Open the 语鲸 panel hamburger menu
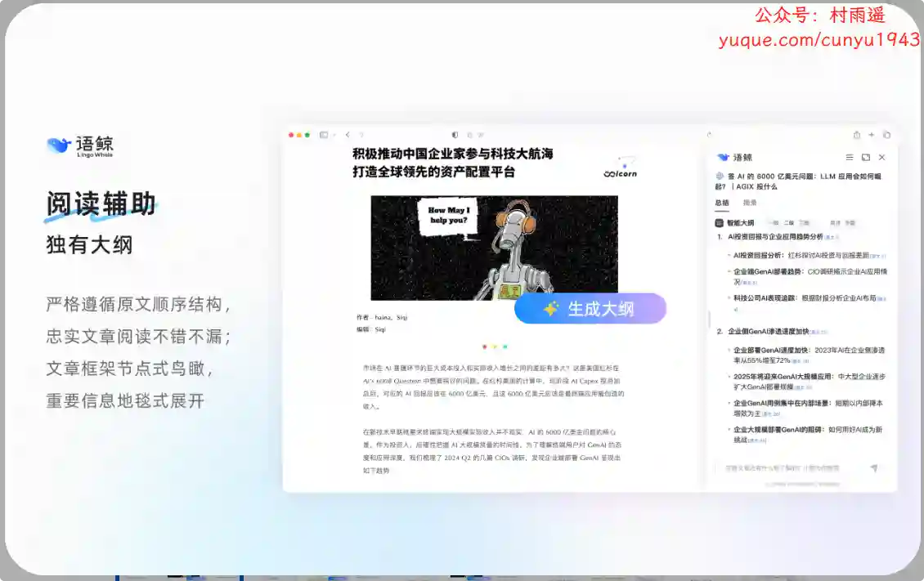Image resolution: width=924 pixels, height=581 pixels. [x=849, y=157]
